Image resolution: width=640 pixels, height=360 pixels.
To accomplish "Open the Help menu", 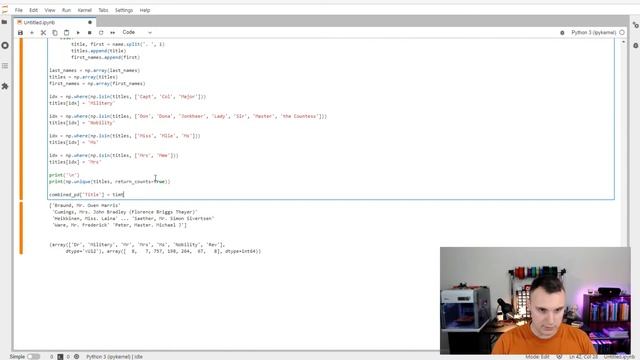I will point(145,10).
